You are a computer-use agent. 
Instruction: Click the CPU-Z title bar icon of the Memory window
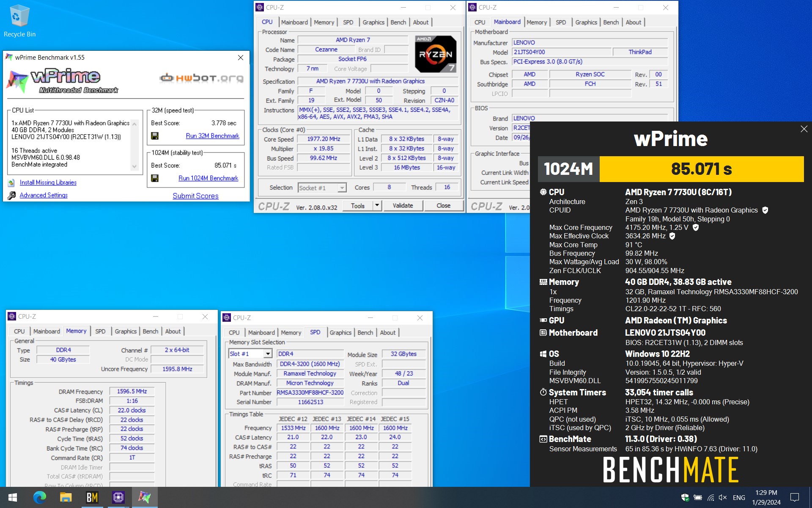click(12, 316)
